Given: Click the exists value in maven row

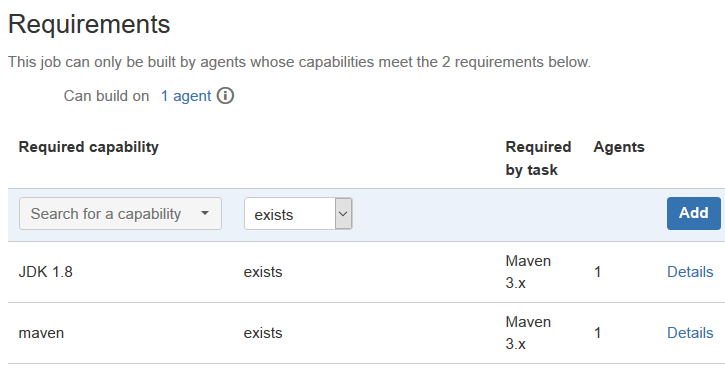Looking at the screenshot, I should click(263, 333).
